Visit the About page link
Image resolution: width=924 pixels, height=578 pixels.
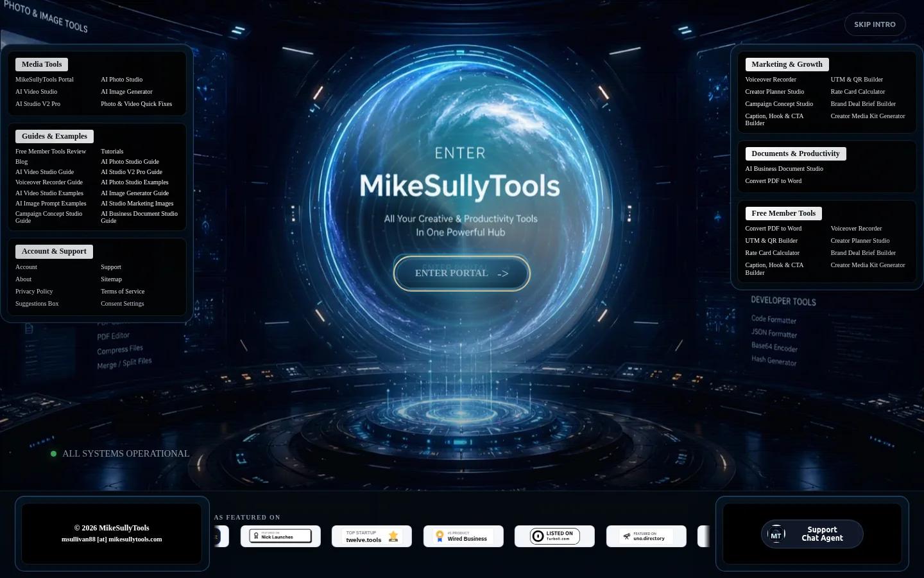click(23, 279)
